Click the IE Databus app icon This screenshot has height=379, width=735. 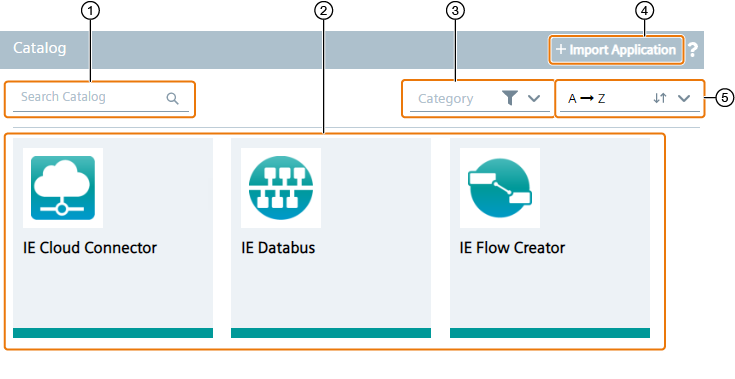tap(281, 188)
